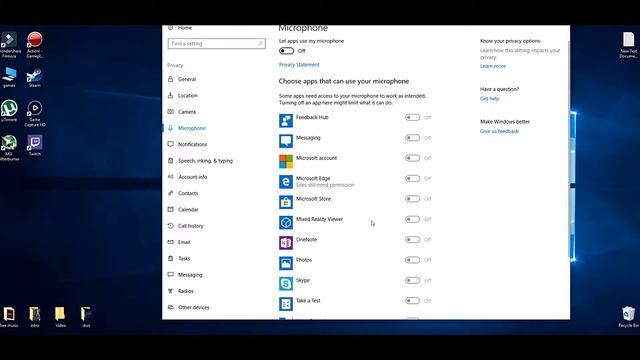Click the Microsoft Edge app icon
640x360 pixels.
click(286, 182)
